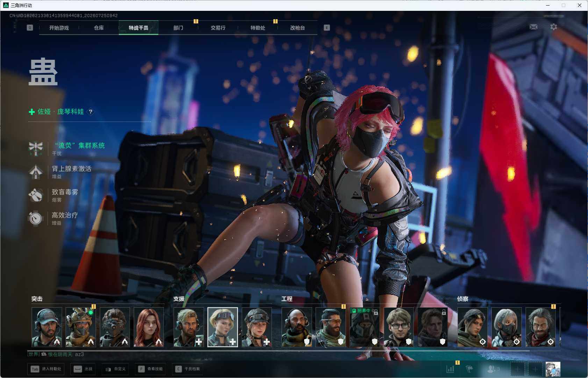Select the “流荧”集群系统 skill icon
The image size is (588, 378).
(x=36, y=148)
